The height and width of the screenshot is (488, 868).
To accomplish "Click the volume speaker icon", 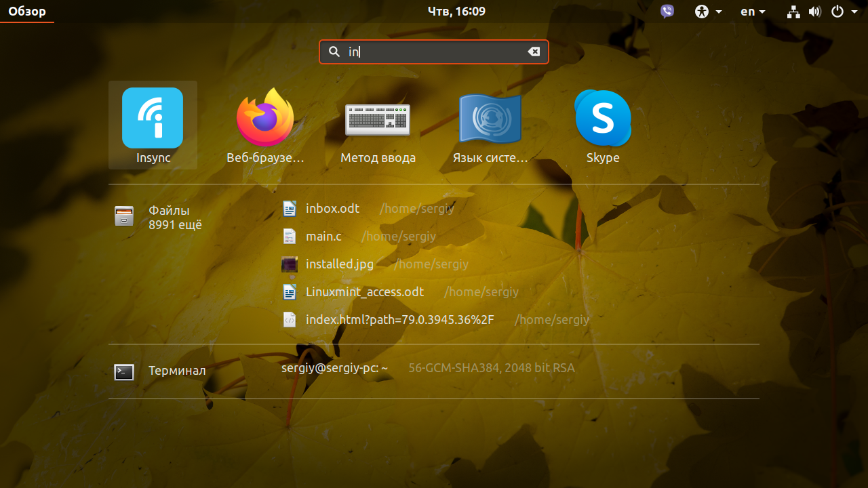I will pyautogui.click(x=815, y=12).
